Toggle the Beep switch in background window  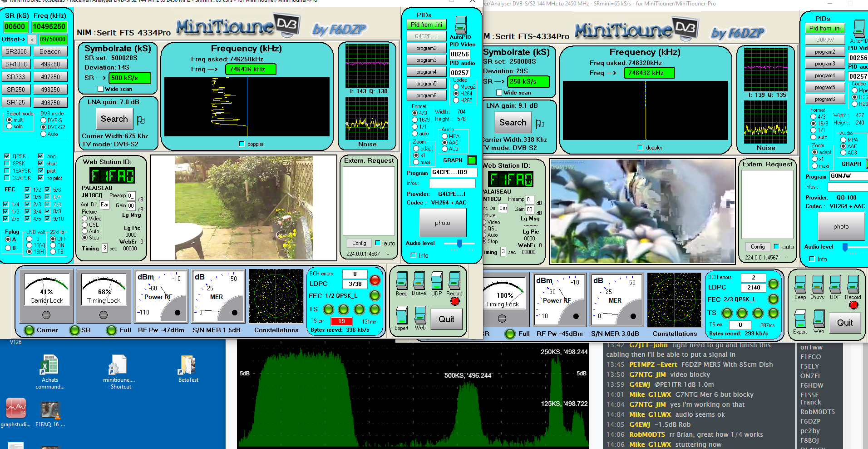click(800, 284)
